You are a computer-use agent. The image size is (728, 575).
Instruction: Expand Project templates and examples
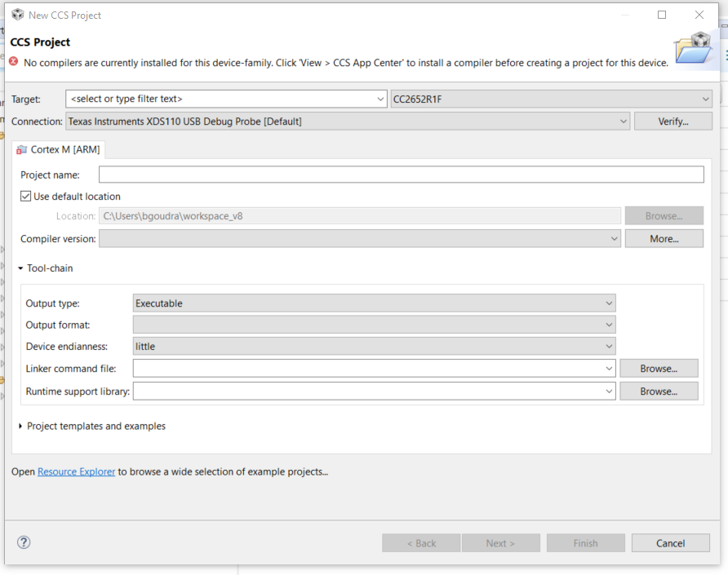click(x=20, y=427)
